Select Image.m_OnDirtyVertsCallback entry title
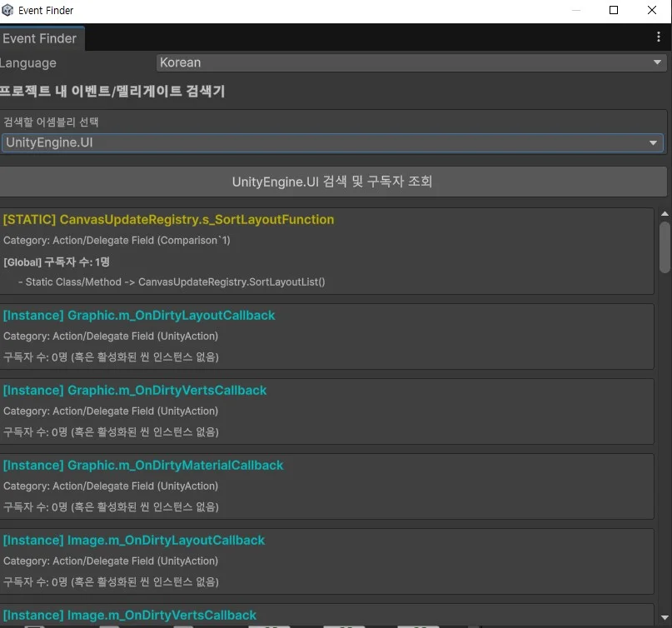 click(x=129, y=616)
